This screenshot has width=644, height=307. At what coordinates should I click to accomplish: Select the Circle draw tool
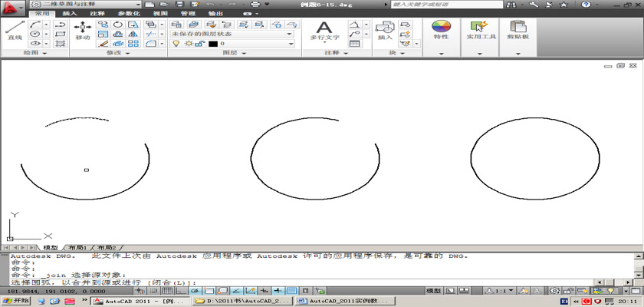point(36,34)
